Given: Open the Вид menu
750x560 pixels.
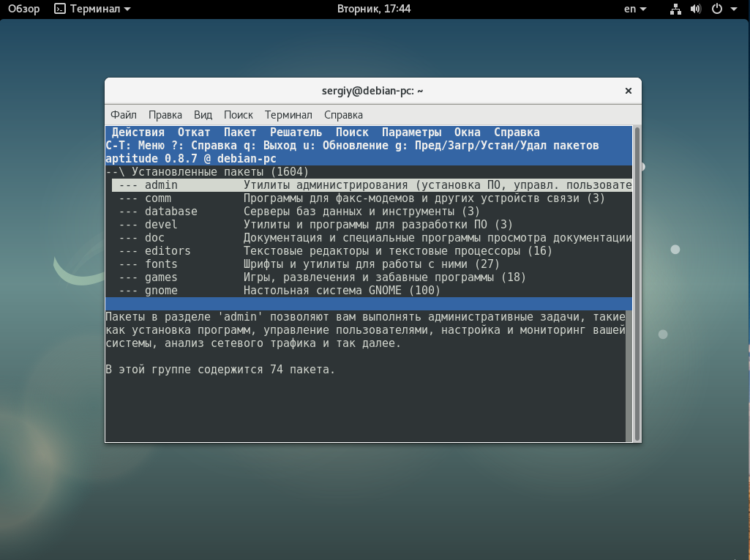Looking at the screenshot, I should [x=203, y=115].
